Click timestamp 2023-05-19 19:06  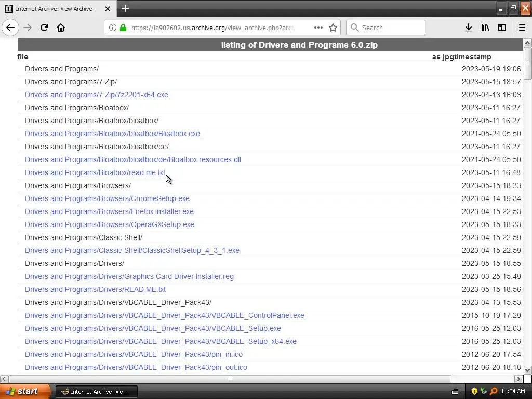coord(491,69)
